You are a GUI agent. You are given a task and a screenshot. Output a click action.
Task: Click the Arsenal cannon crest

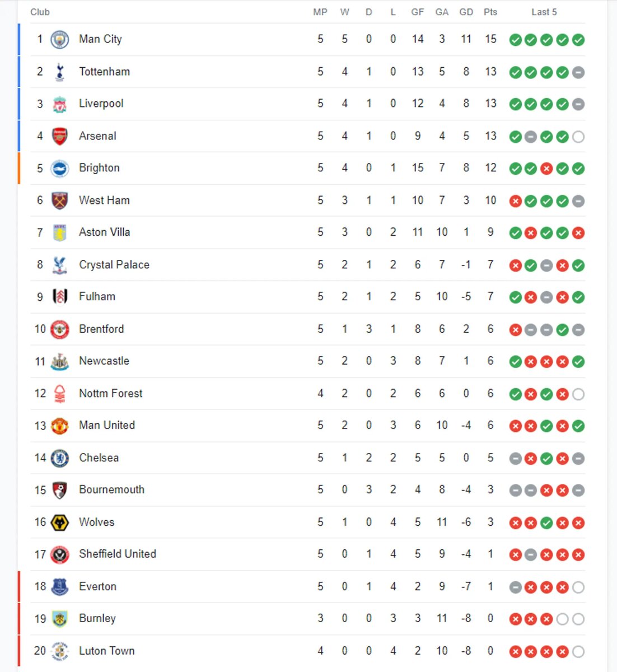coord(60,136)
